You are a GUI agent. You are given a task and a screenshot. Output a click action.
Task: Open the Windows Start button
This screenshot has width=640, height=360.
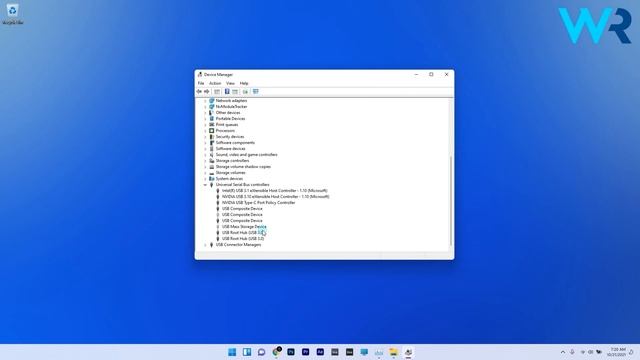pos(232,352)
